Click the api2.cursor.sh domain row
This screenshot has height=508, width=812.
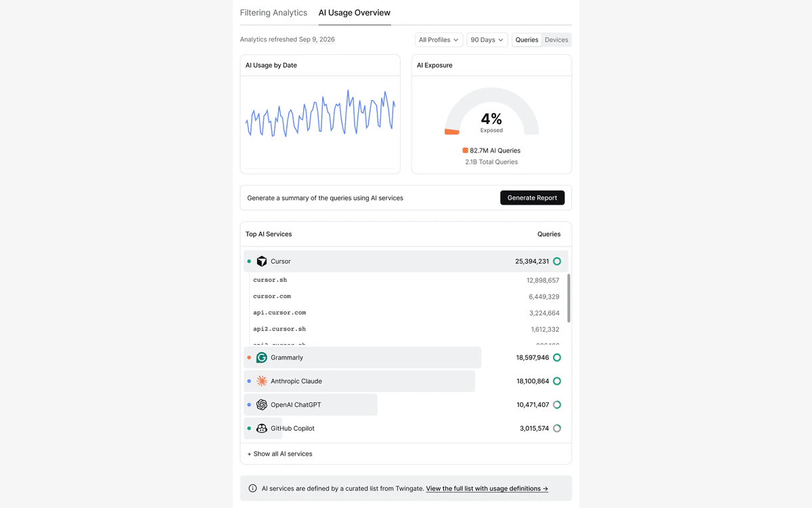tap(406, 329)
